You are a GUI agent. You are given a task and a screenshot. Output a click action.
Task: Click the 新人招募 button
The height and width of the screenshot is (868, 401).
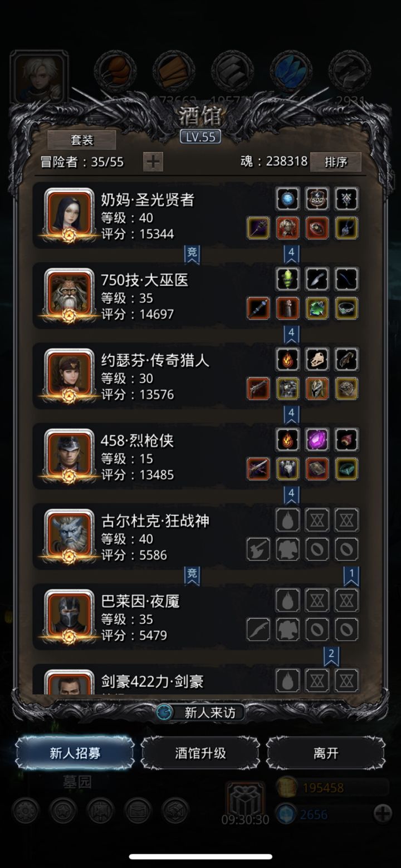pyautogui.click(x=75, y=753)
